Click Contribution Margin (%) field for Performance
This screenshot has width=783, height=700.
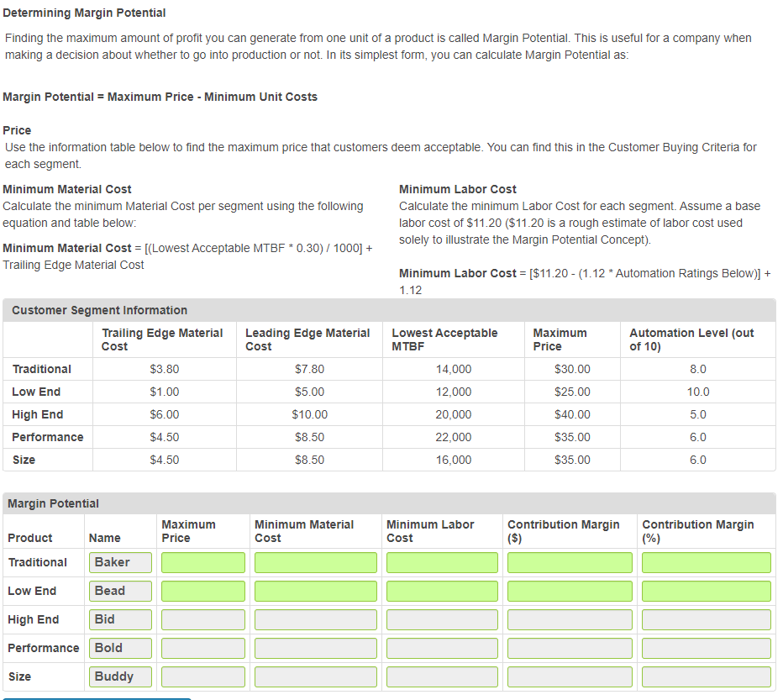pyautogui.click(x=706, y=648)
